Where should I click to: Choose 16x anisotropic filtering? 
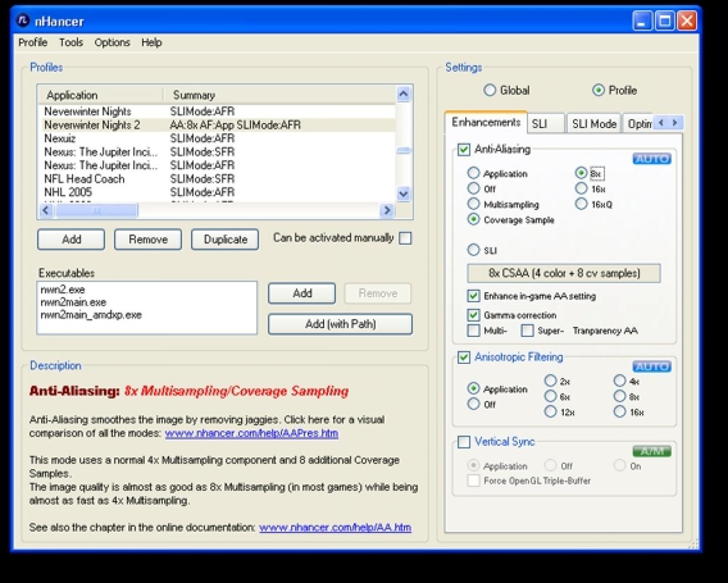coord(620,411)
